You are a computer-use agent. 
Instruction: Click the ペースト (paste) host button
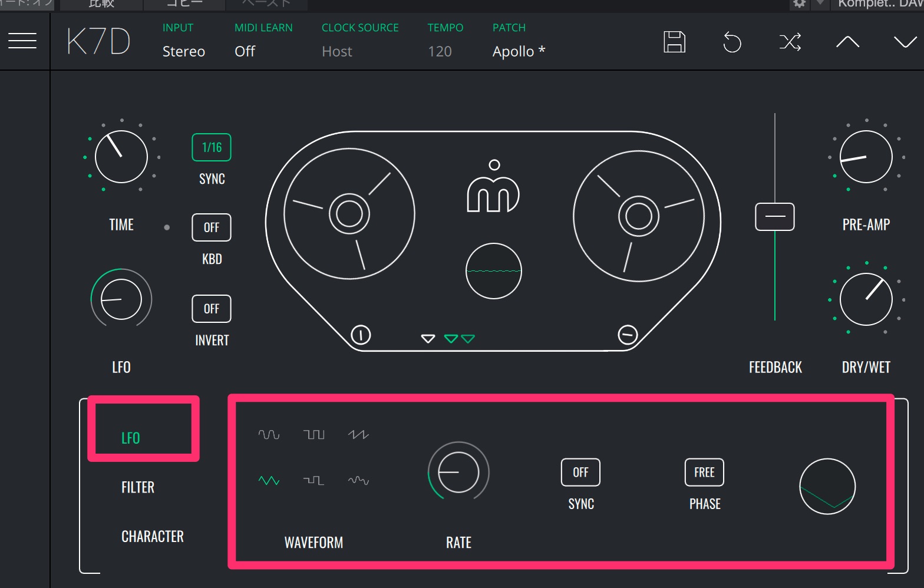tap(266, 4)
